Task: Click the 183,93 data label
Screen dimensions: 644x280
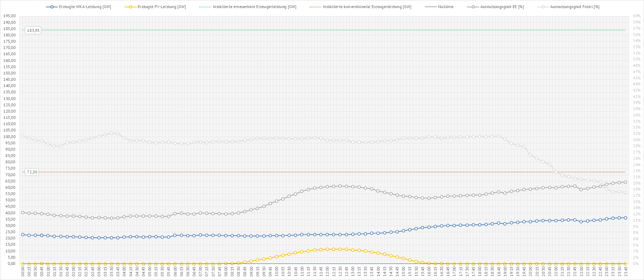Action: click(x=33, y=30)
